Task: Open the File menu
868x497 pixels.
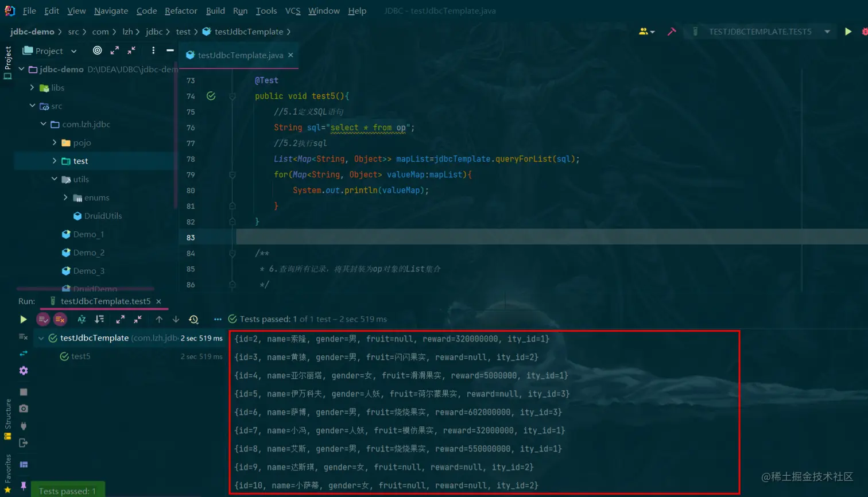Action: point(29,10)
